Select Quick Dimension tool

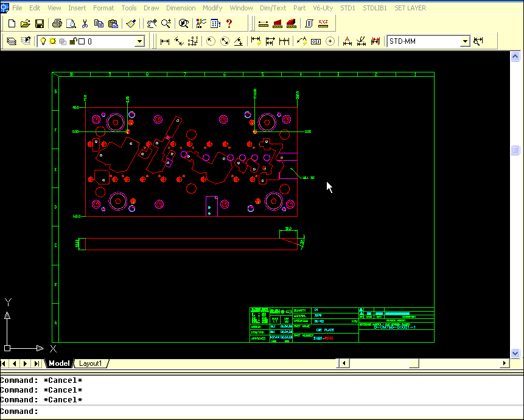tap(256, 41)
